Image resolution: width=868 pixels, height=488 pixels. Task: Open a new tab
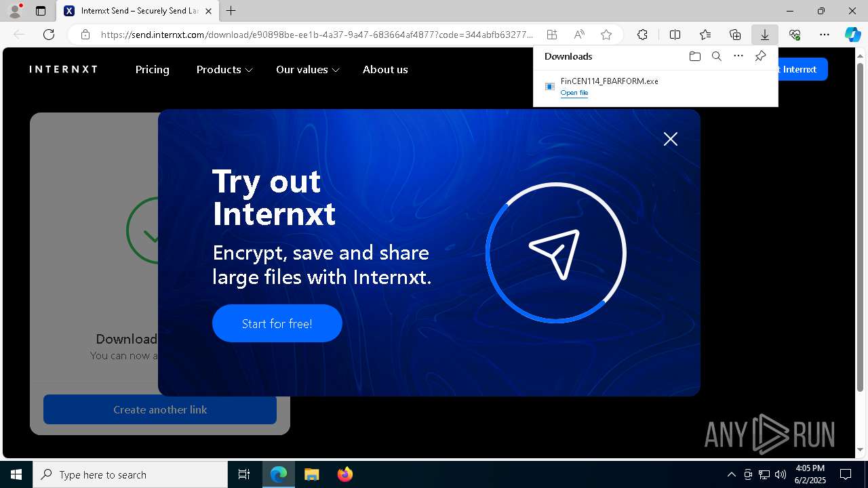(x=231, y=11)
